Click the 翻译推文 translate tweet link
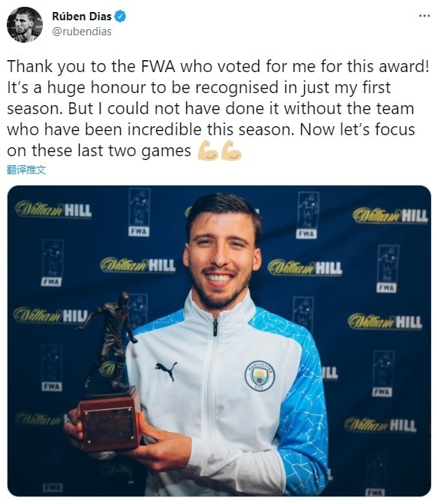Screen dimensions: 437x504 point(26,170)
